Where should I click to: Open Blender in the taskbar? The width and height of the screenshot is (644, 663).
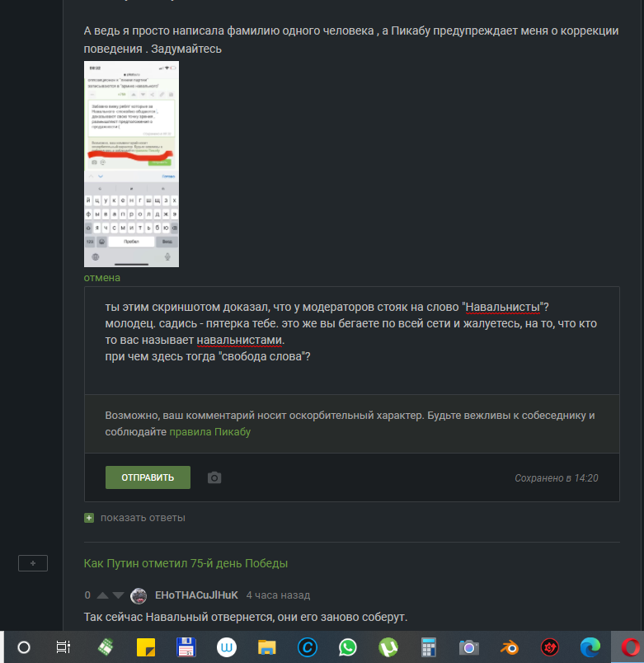510,647
